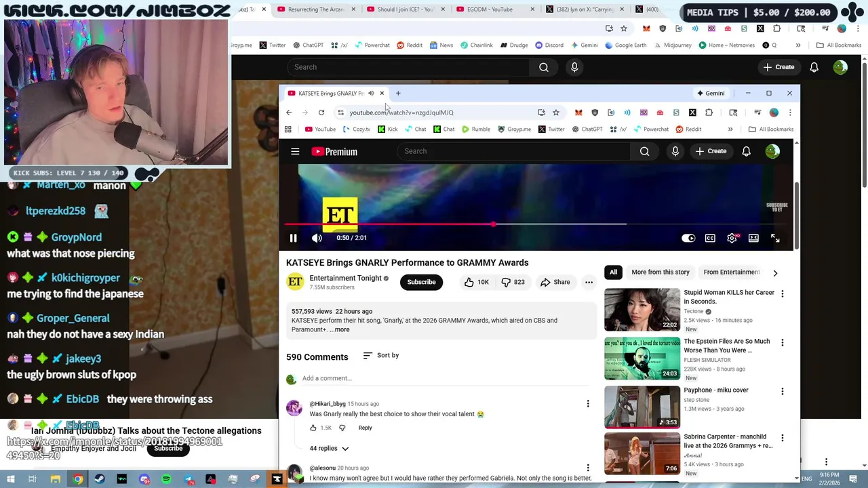
Task: Toggle the autoplay switch in player
Action: (688, 238)
